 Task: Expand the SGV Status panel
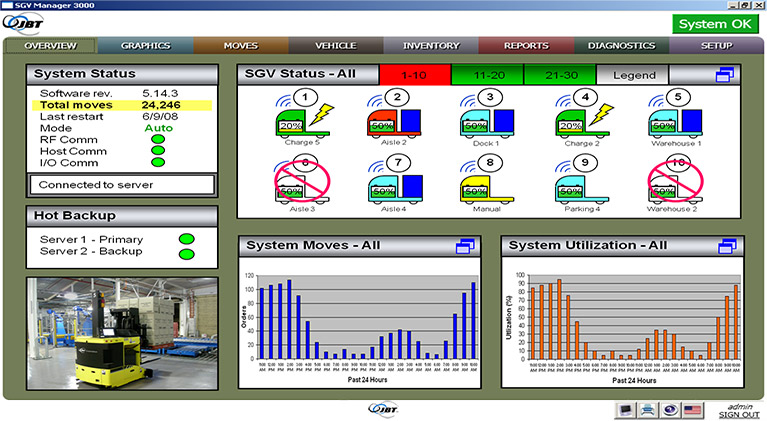[x=726, y=75]
